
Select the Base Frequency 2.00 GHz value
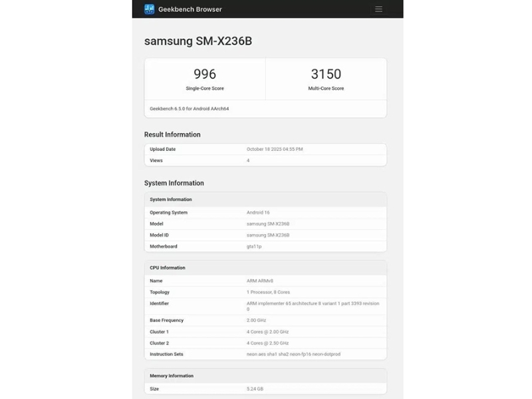pyautogui.click(x=257, y=321)
